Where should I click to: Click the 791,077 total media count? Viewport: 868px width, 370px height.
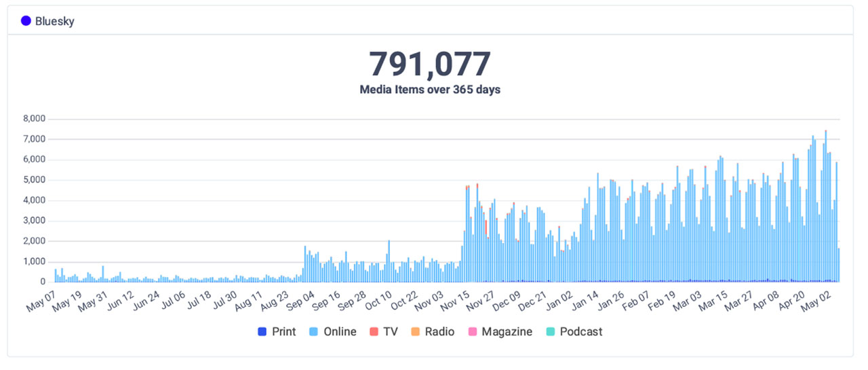point(430,64)
